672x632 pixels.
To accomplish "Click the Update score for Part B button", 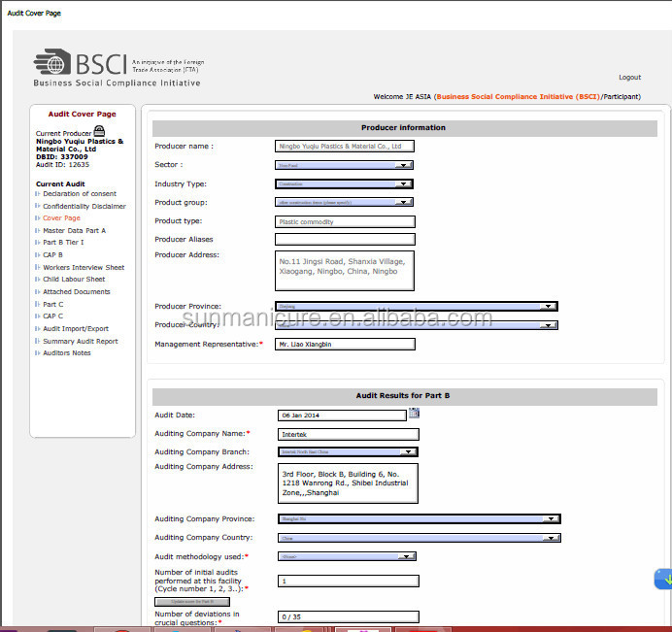I will 192,602.
